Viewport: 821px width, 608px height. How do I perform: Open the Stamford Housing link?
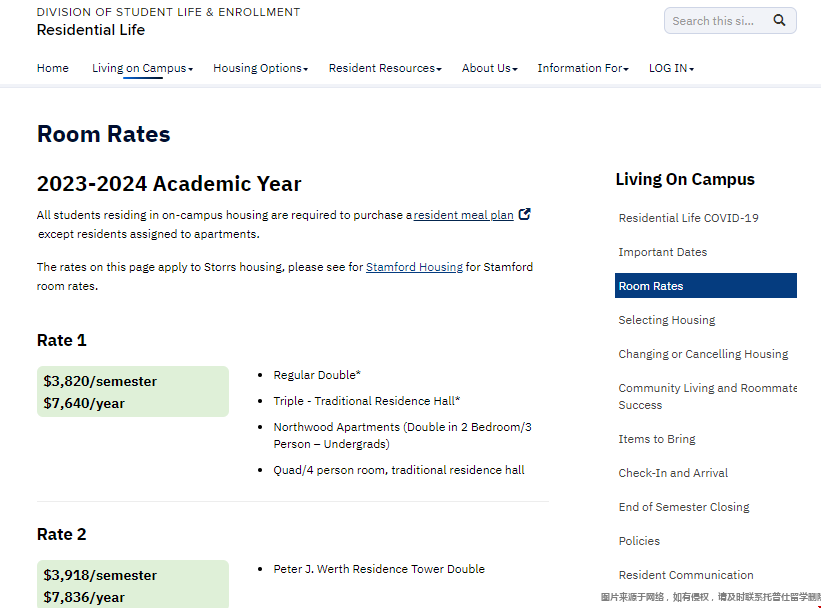[414, 267]
